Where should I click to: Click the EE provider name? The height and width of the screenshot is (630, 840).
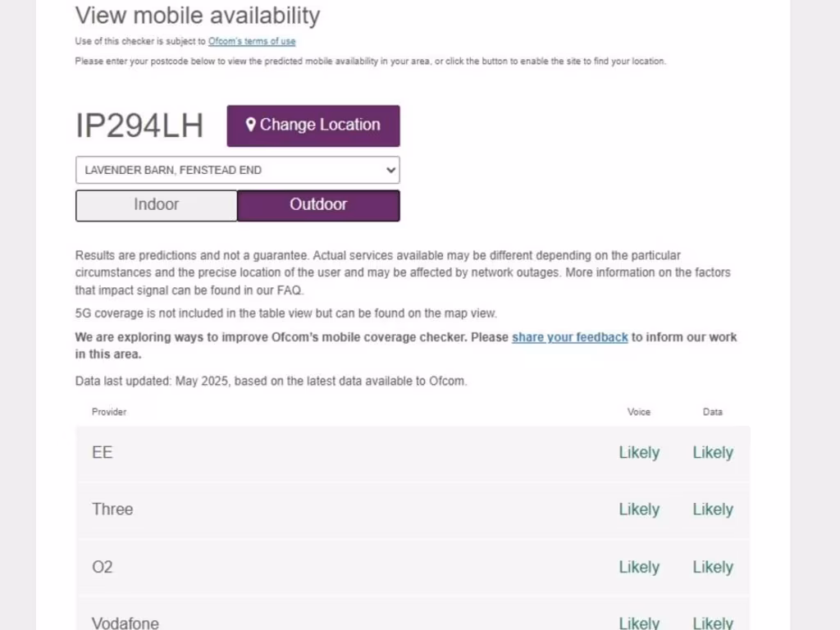point(103,453)
